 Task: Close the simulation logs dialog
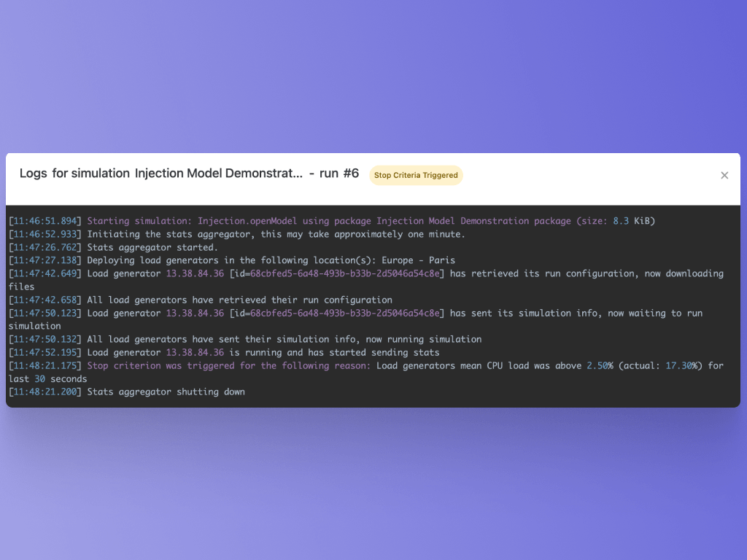coord(724,175)
